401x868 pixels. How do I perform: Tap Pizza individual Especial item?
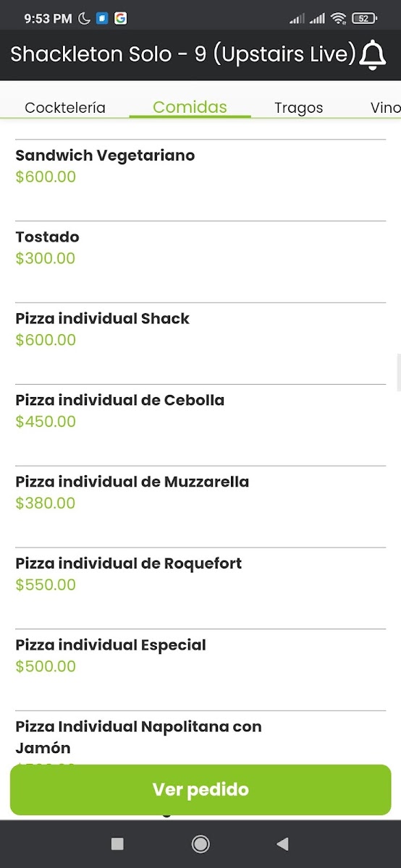(200, 671)
